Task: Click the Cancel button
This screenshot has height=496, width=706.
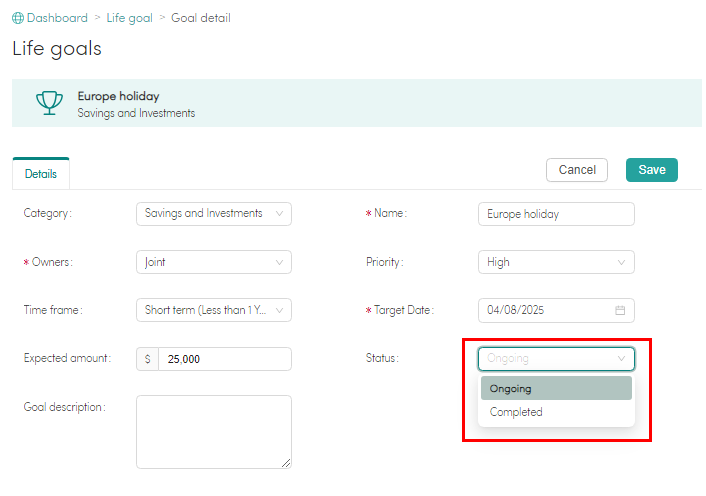Action: 577,170
